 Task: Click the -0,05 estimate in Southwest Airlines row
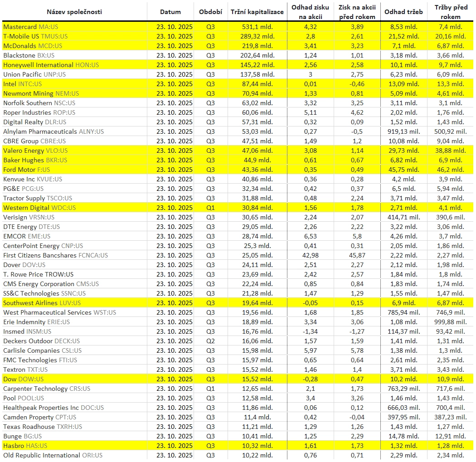310,303
